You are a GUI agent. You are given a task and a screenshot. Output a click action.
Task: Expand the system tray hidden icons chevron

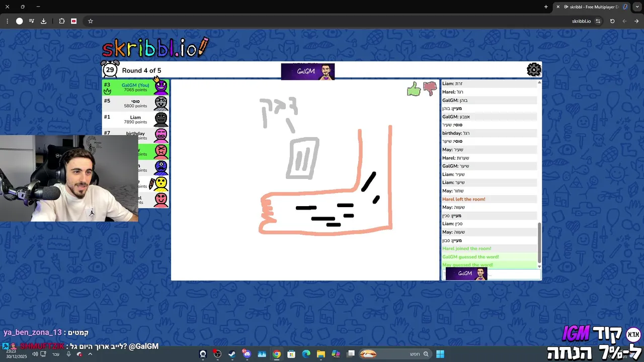pyautogui.click(x=90, y=354)
